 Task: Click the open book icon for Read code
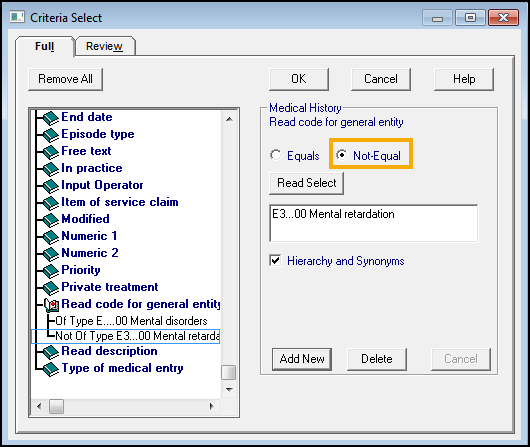click(52, 305)
